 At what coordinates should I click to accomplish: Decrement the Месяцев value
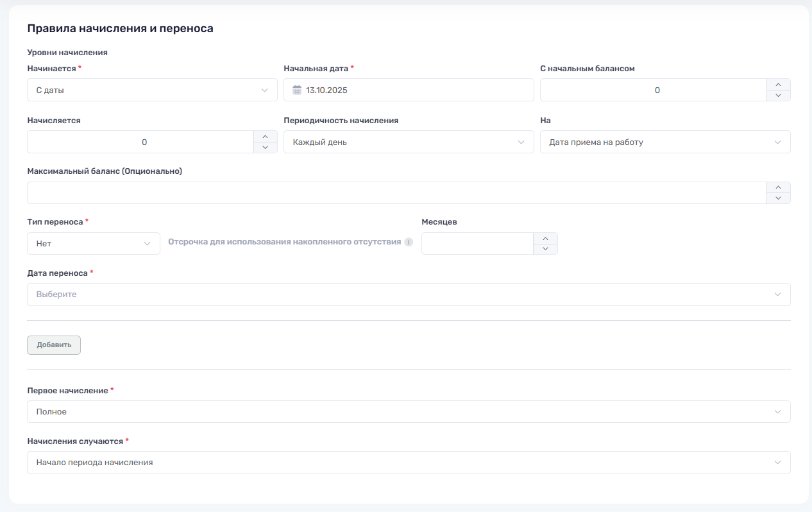point(545,249)
